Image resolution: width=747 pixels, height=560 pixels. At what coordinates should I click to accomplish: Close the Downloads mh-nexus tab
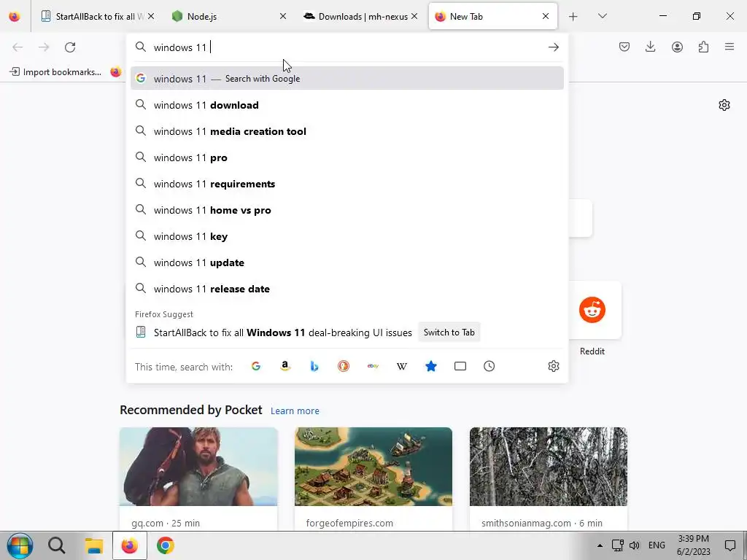point(414,16)
